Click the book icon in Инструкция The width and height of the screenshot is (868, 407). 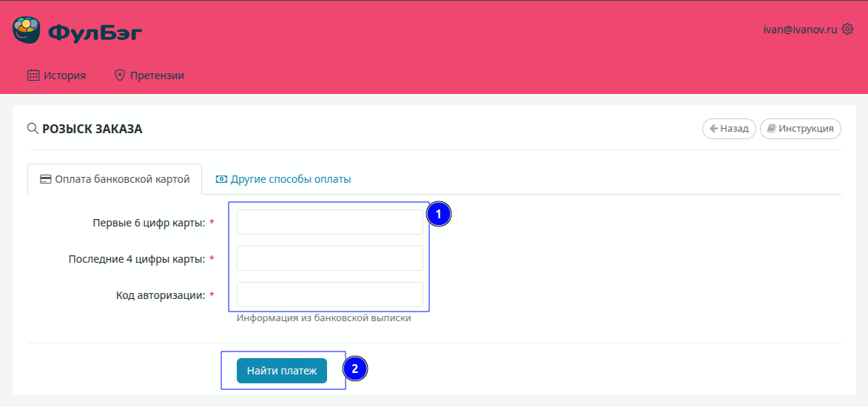(x=771, y=128)
